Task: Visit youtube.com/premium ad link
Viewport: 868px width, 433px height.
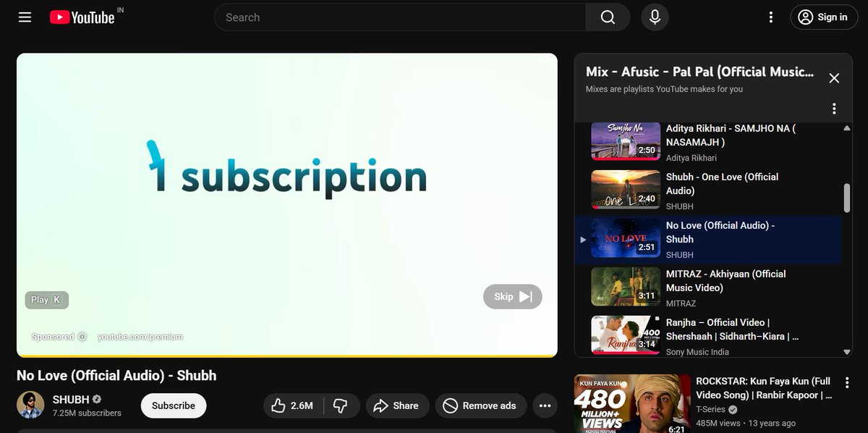Action: (140, 337)
